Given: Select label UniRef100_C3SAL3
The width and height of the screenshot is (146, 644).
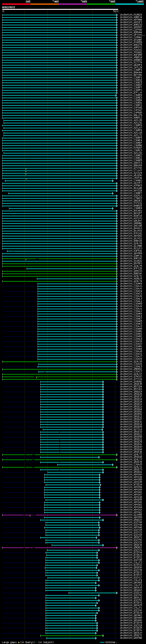Looking at the screenshot, I should point(131,299).
